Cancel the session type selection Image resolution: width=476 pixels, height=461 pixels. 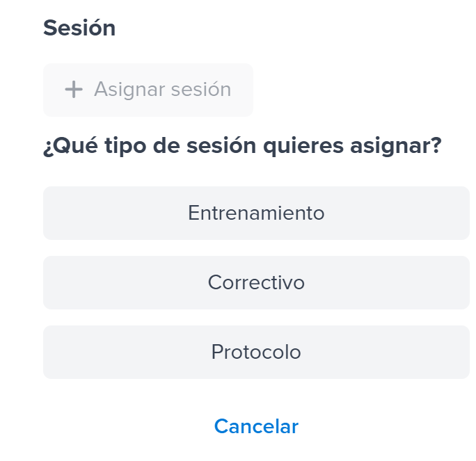point(256,426)
